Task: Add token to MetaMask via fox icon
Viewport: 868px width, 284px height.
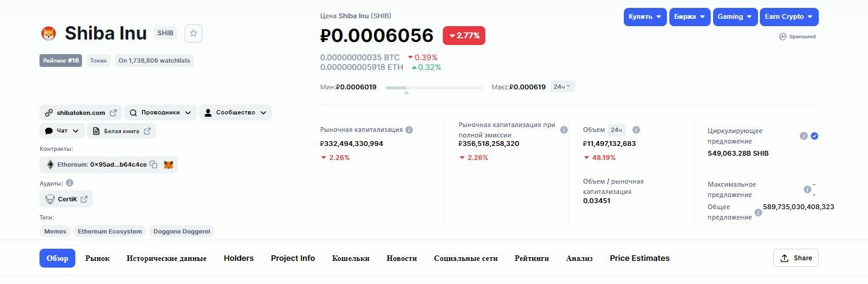Action: tap(168, 165)
